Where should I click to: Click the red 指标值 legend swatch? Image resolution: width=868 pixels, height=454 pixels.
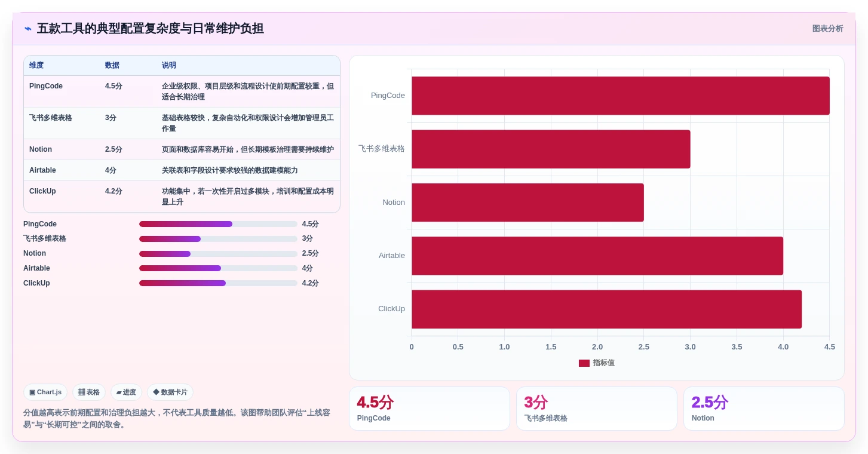[x=584, y=363]
